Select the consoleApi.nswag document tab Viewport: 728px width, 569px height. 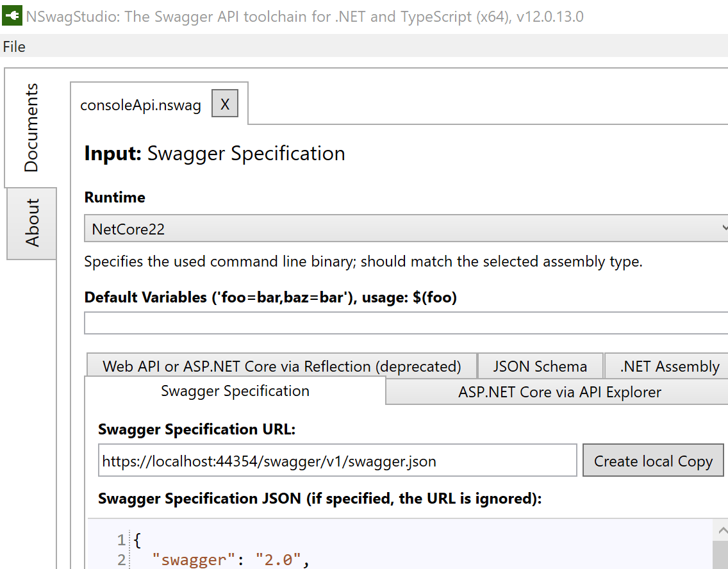click(140, 105)
